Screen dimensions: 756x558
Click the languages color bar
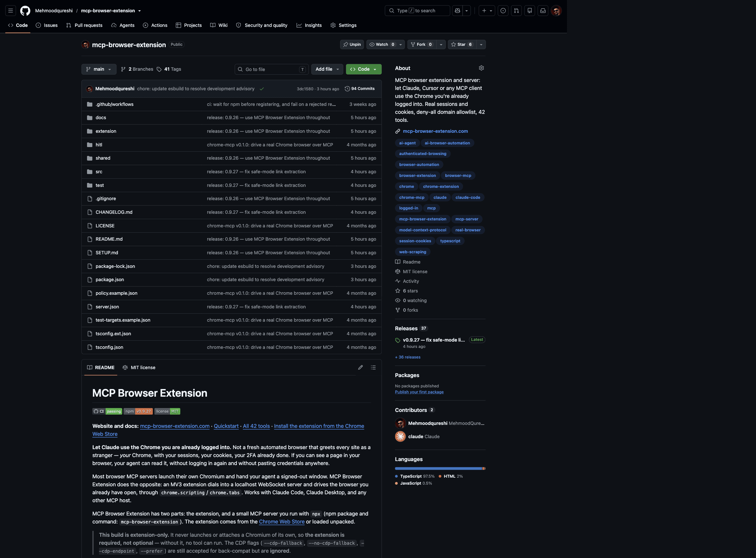click(x=440, y=468)
